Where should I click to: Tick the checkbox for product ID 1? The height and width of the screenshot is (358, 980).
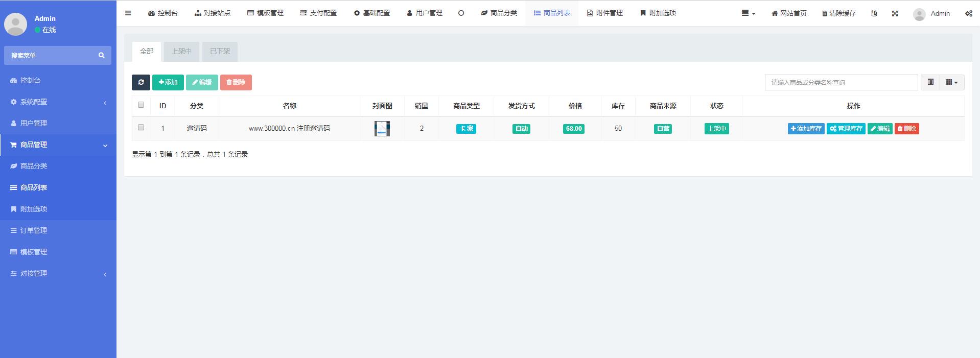[141, 128]
